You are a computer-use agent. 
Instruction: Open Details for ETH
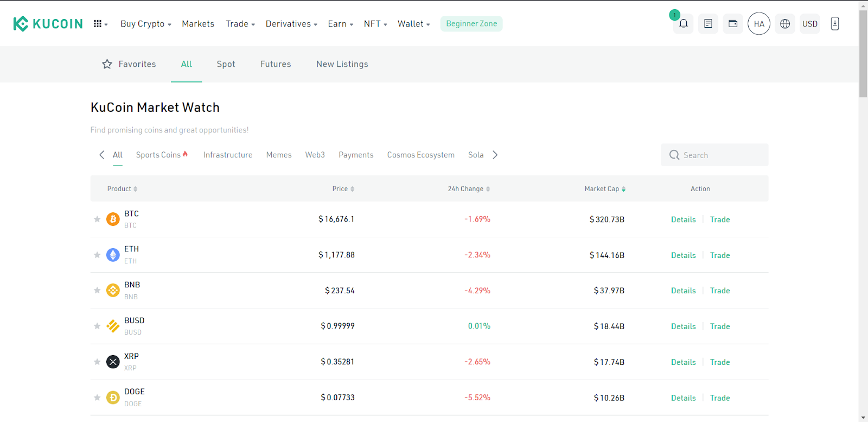(x=684, y=255)
